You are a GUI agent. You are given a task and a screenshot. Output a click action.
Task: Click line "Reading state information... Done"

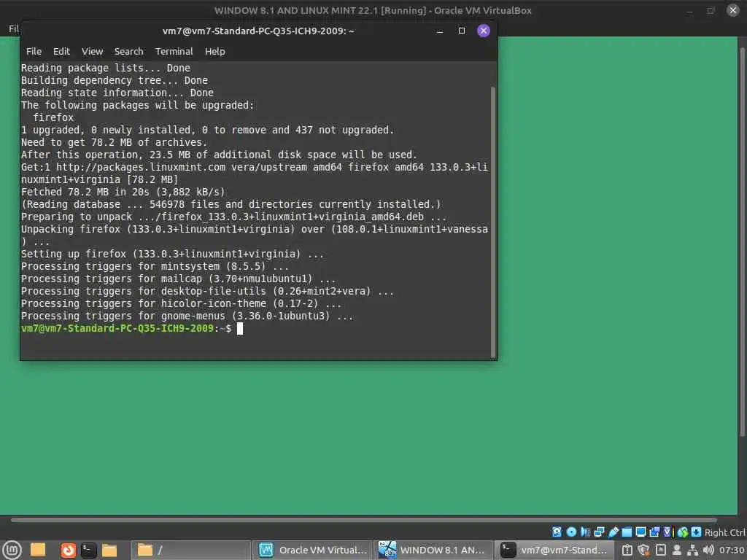(x=117, y=93)
